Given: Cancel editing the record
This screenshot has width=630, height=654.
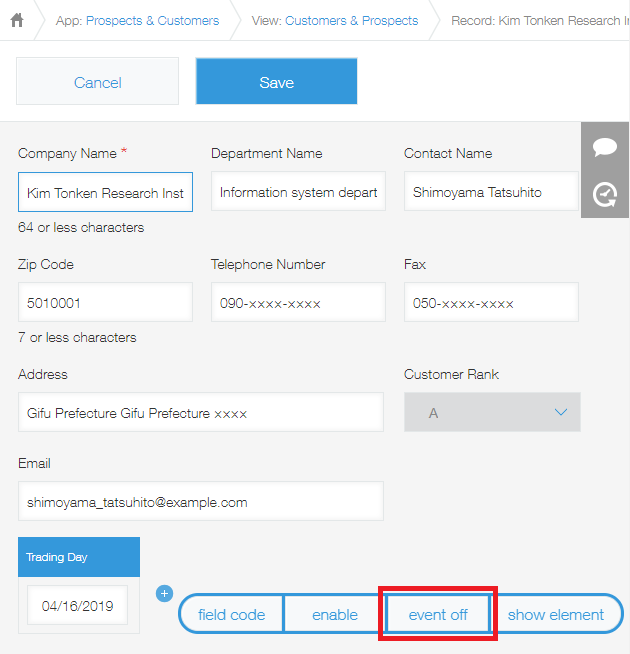Looking at the screenshot, I should 98,81.
